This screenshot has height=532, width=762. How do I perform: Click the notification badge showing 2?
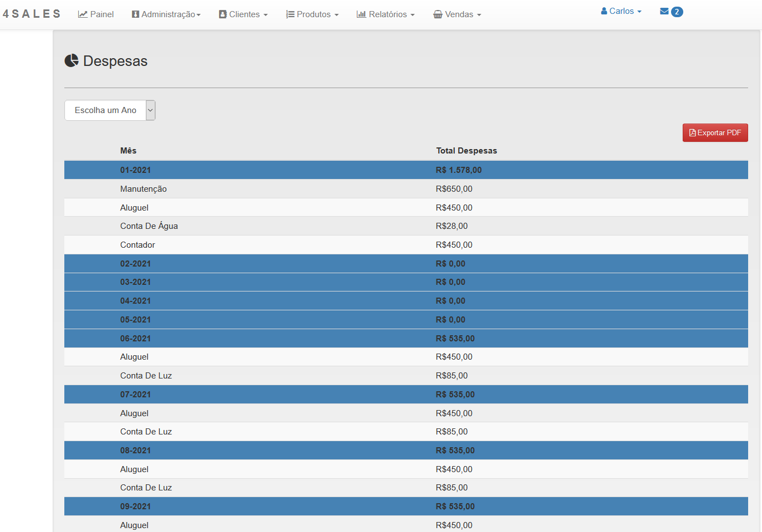[x=677, y=12]
